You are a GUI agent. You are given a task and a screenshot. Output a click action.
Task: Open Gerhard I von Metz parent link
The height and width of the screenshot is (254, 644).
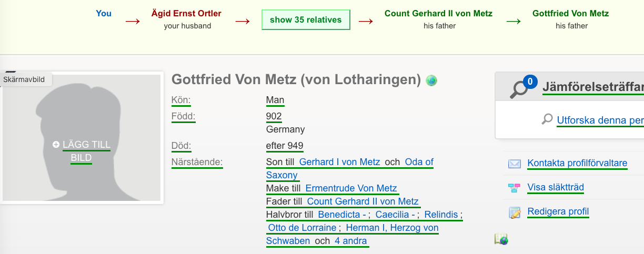339,162
